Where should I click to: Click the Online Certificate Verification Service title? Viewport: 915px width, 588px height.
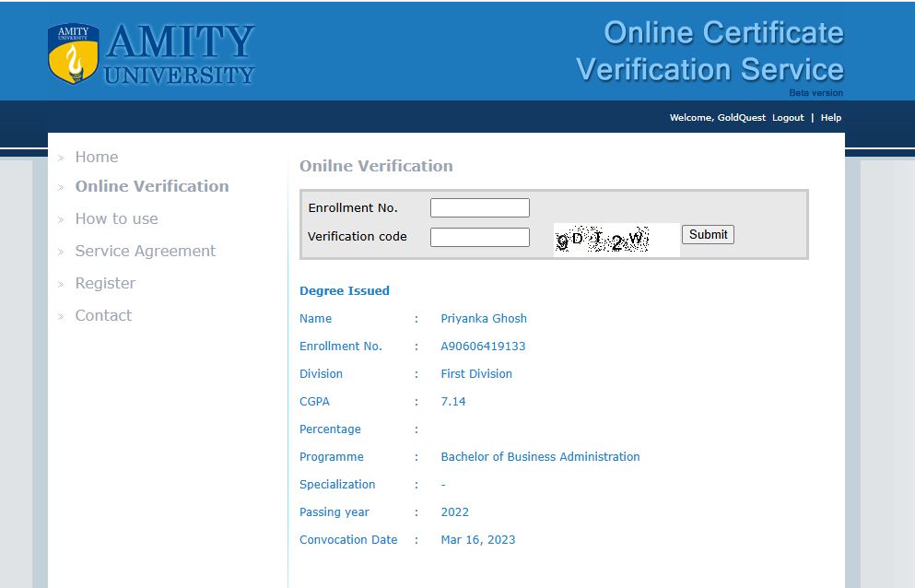click(x=710, y=51)
